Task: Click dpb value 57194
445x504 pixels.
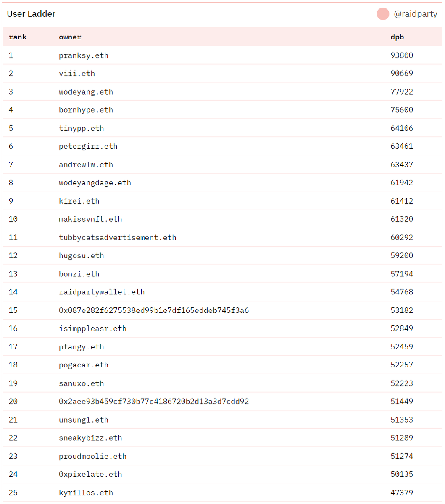Action: click(x=402, y=274)
